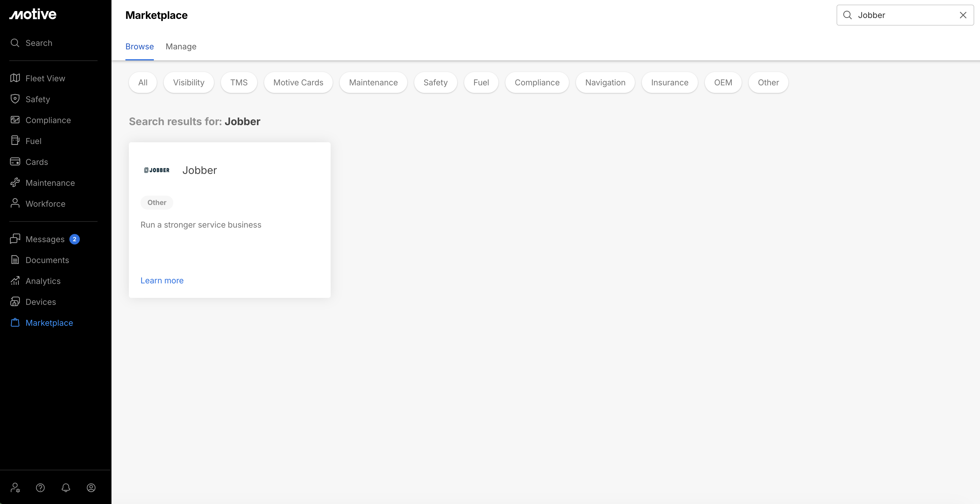Image resolution: width=980 pixels, height=504 pixels.
Task: Filter by Safety category chip
Action: (x=435, y=82)
